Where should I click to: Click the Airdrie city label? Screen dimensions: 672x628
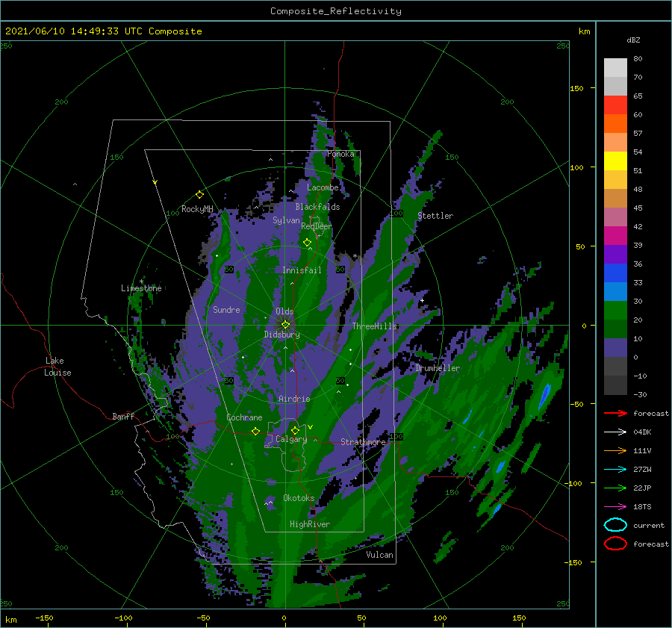(294, 399)
